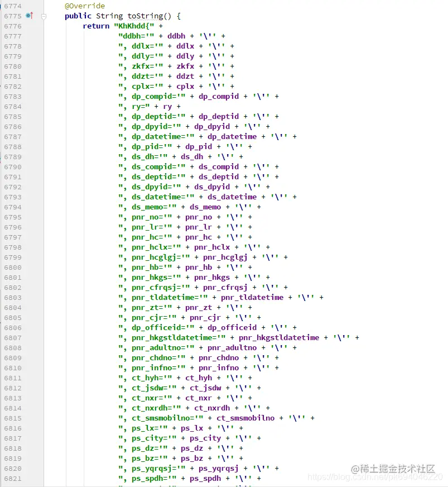Collapse the toString method fold marker

(x=44, y=16)
